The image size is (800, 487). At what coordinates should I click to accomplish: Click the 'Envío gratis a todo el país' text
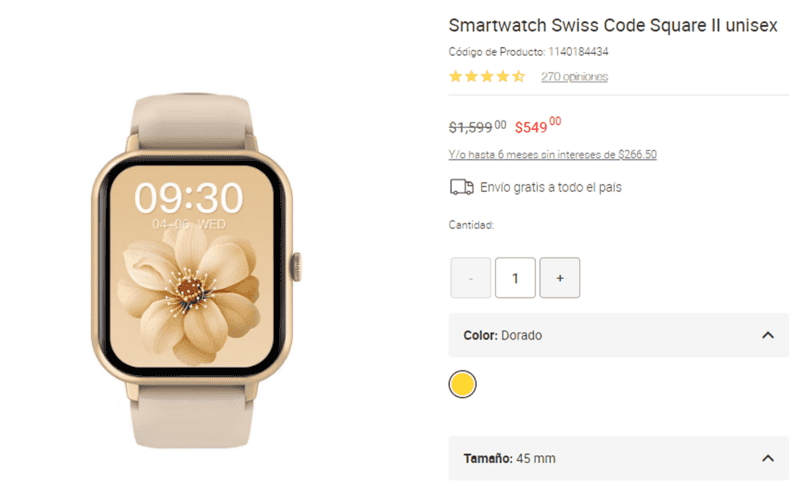pos(551,188)
